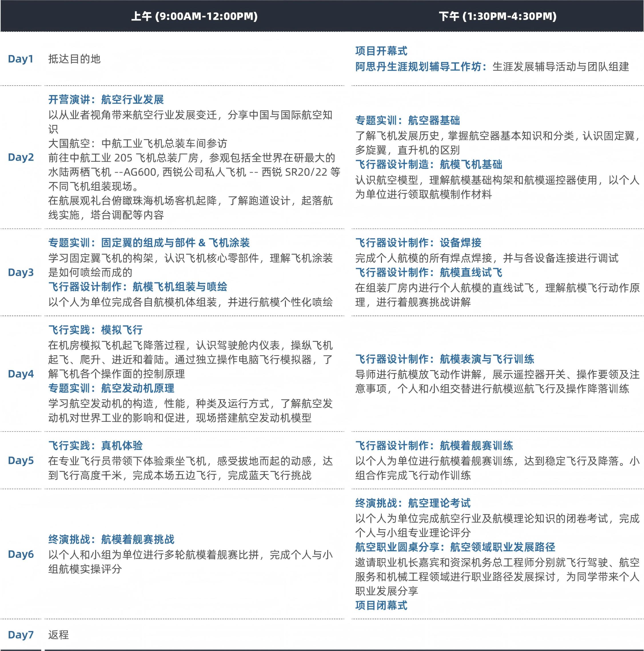
Task: Select the Day2 row label
Action: [21, 157]
